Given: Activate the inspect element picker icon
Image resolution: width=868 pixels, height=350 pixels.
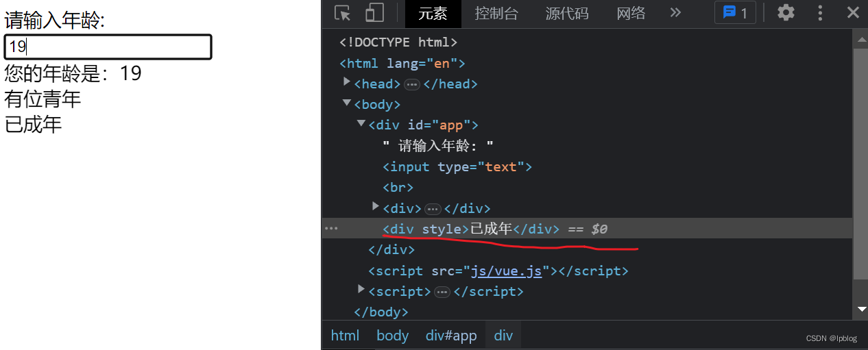Looking at the screenshot, I should [x=342, y=12].
